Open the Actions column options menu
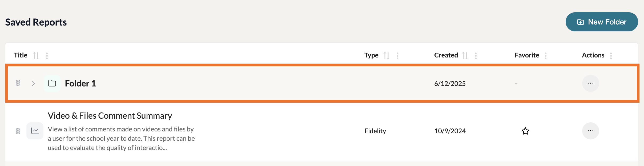 tap(611, 56)
